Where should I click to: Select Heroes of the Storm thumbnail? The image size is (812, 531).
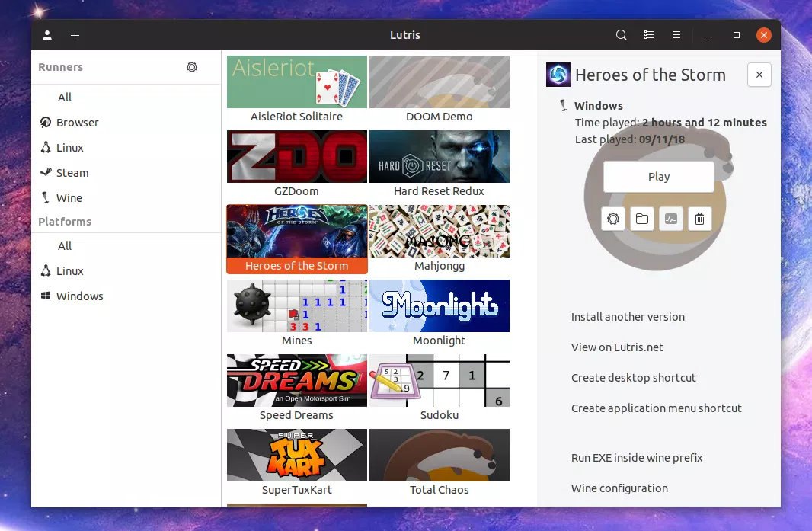coord(297,231)
